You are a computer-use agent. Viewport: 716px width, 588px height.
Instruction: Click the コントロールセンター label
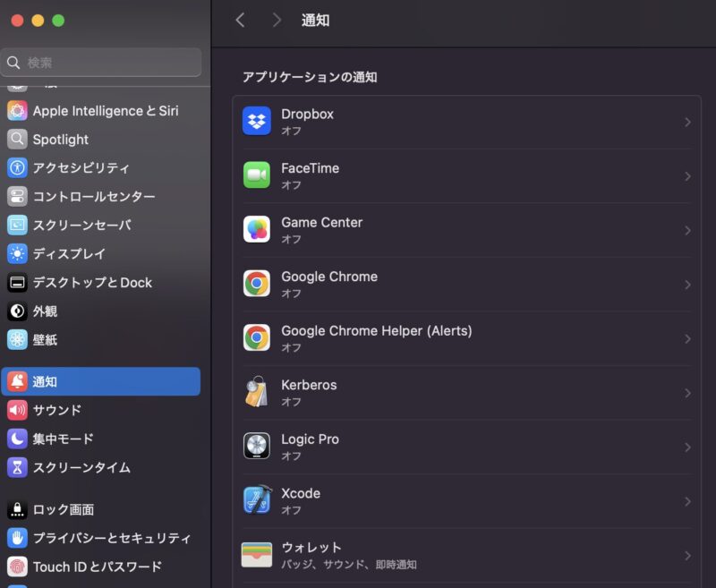coord(94,197)
